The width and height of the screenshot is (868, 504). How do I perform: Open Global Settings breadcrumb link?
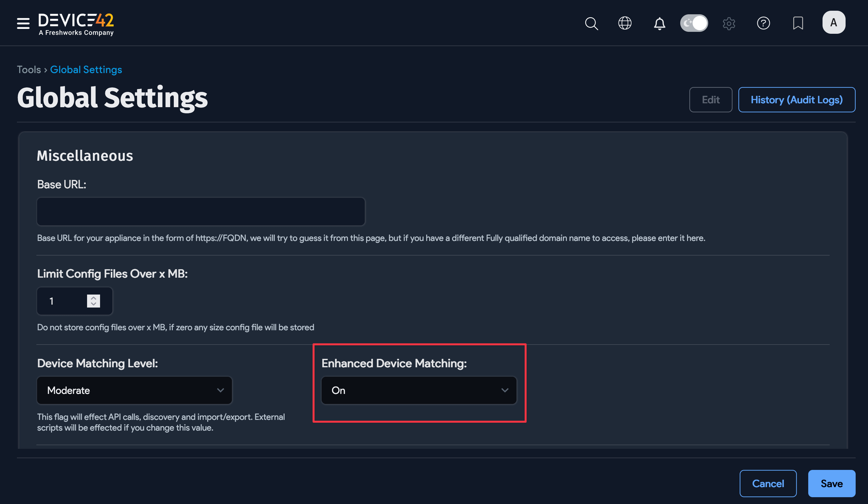(x=86, y=69)
